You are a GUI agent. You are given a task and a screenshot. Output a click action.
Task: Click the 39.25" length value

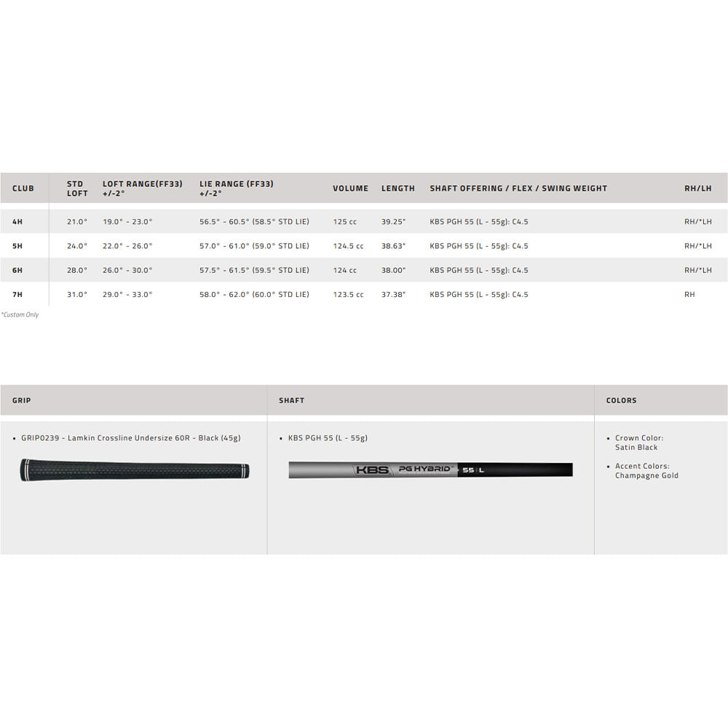(x=394, y=222)
